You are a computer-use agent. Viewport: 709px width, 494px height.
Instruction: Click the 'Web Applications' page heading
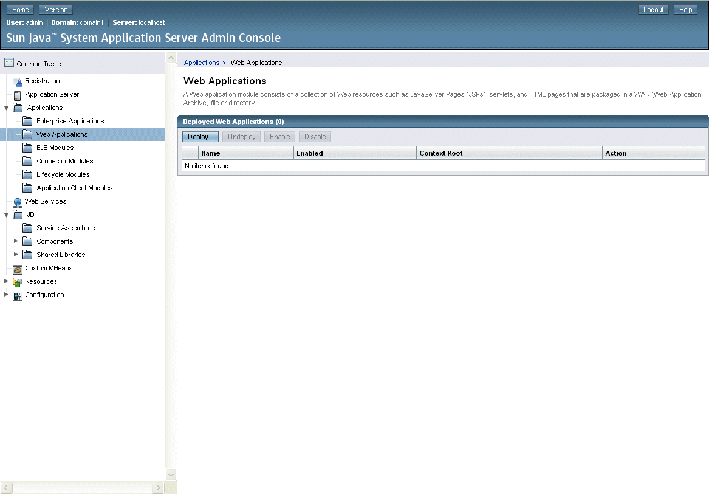pyautogui.click(x=225, y=81)
